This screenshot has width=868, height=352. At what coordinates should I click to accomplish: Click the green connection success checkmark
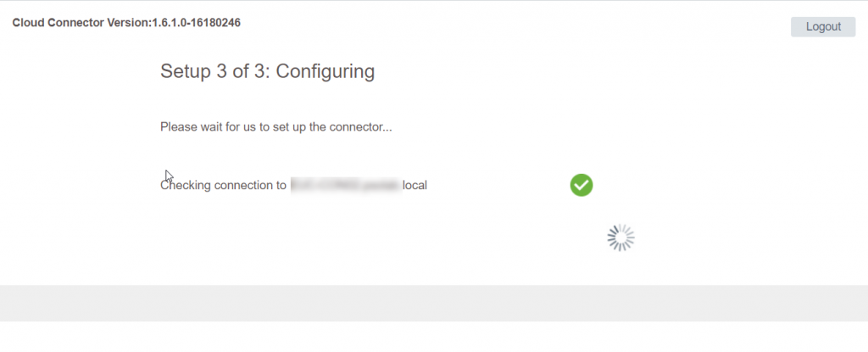581,185
